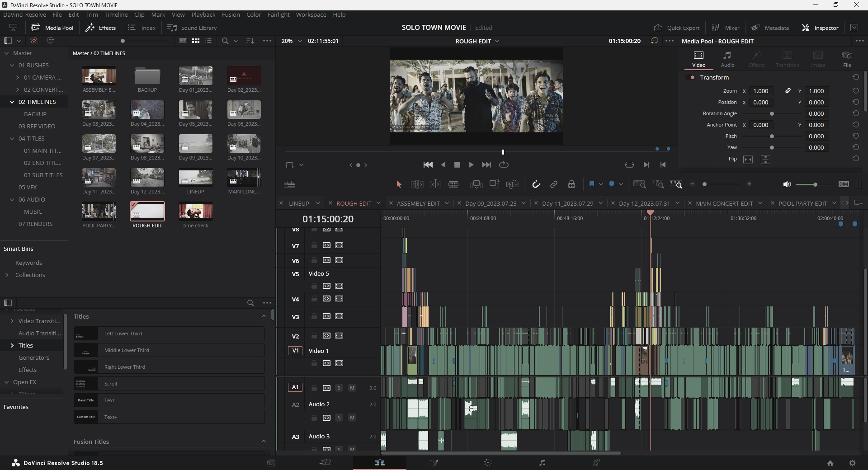Open the Fusion menu
This screenshot has width=868, height=470.
pyautogui.click(x=231, y=14)
